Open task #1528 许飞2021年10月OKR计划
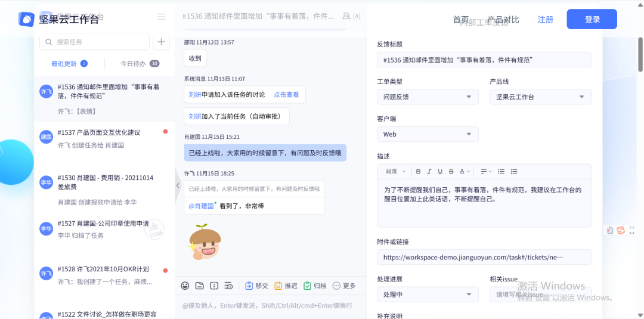 tap(104, 275)
